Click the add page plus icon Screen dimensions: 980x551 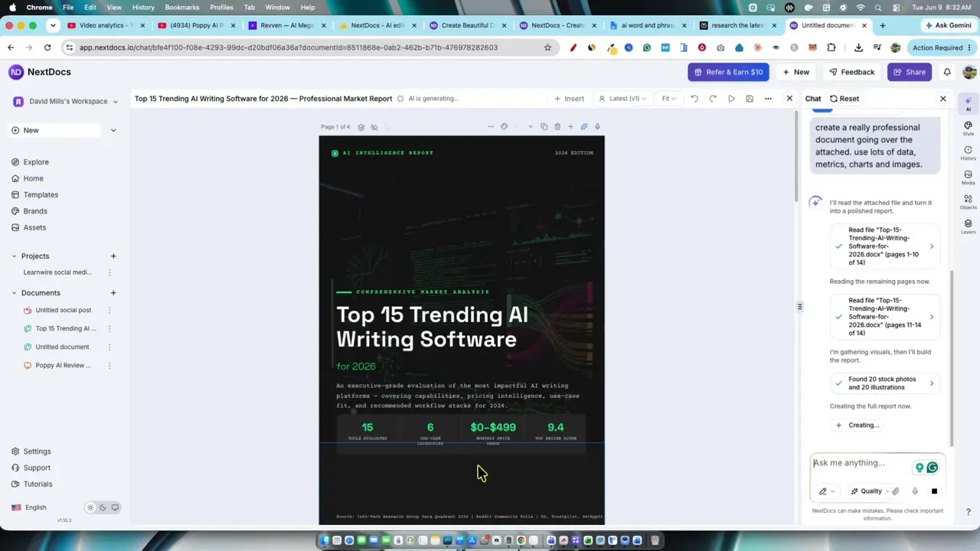(570, 127)
